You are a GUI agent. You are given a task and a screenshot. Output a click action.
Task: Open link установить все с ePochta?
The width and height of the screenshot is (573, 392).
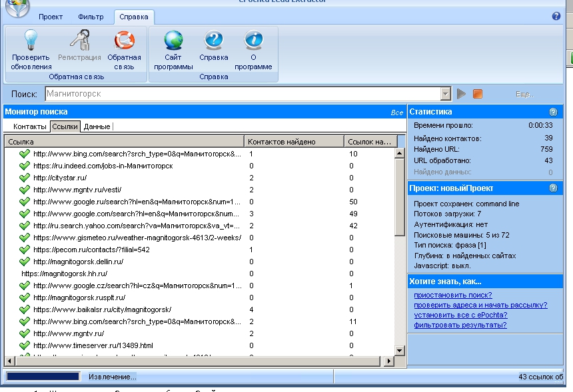tap(460, 315)
